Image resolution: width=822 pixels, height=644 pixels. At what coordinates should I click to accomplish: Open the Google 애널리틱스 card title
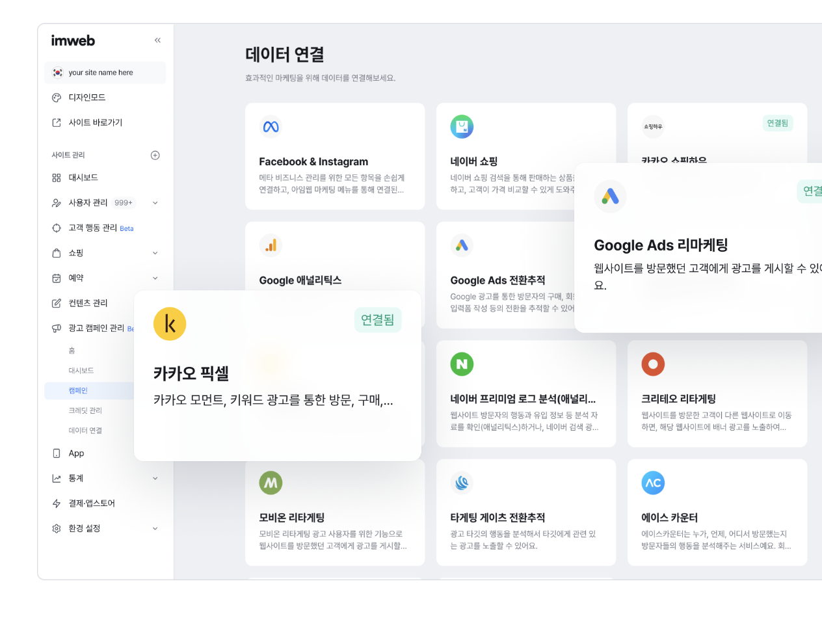(x=300, y=280)
